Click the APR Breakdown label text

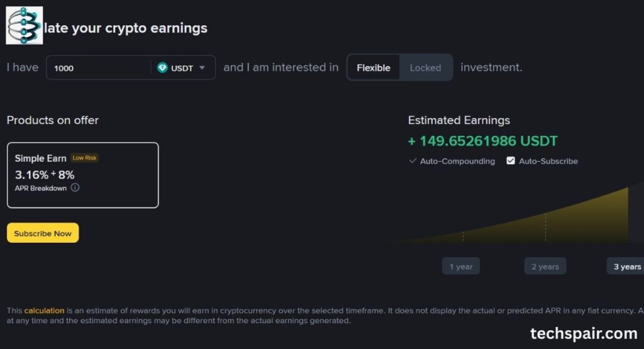click(x=41, y=188)
